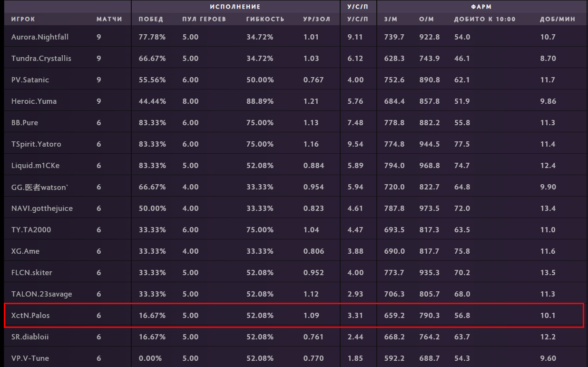Click TALON.23savage У/С/П value 2.93
Viewport: 588px width, 367px height.
pyautogui.click(x=355, y=294)
